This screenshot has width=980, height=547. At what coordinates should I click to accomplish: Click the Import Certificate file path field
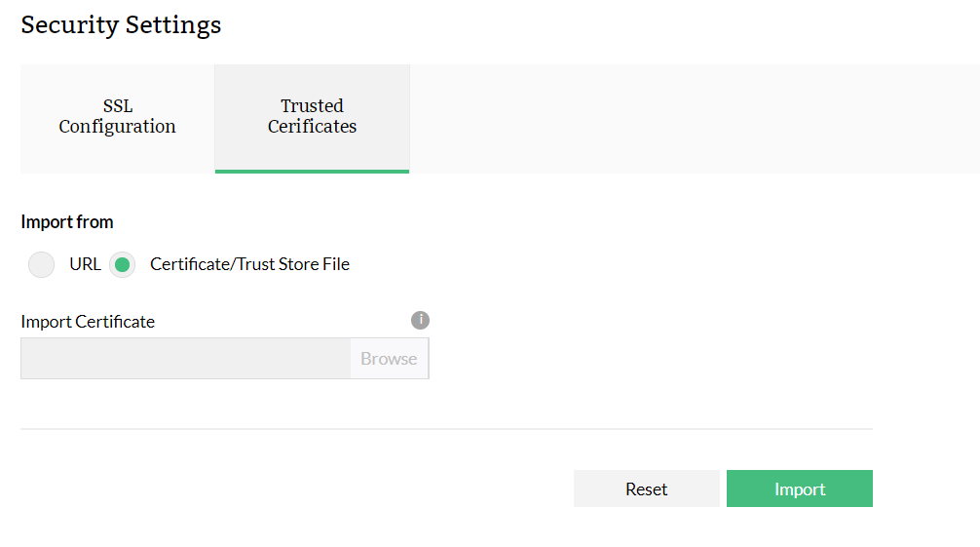[x=185, y=359]
